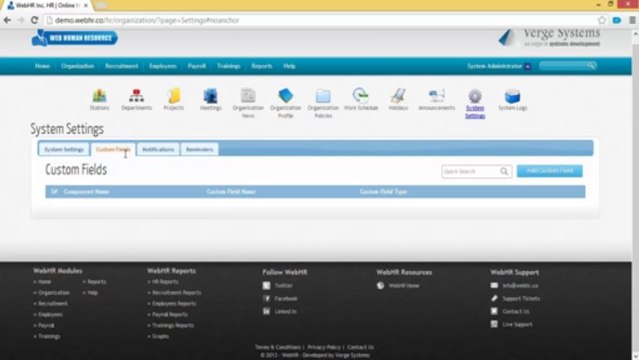Open the Employees menu
The width and height of the screenshot is (639, 360).
point(163,66)
